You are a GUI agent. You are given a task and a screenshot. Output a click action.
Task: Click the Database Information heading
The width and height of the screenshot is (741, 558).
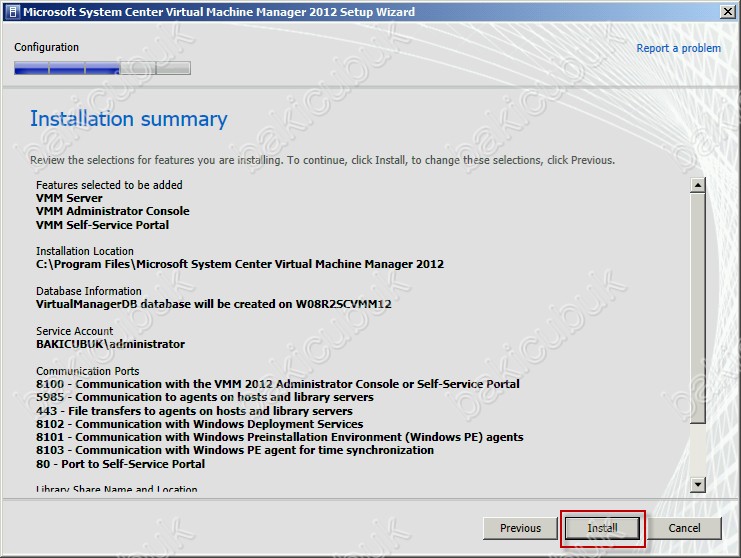[x=88, y=291]
